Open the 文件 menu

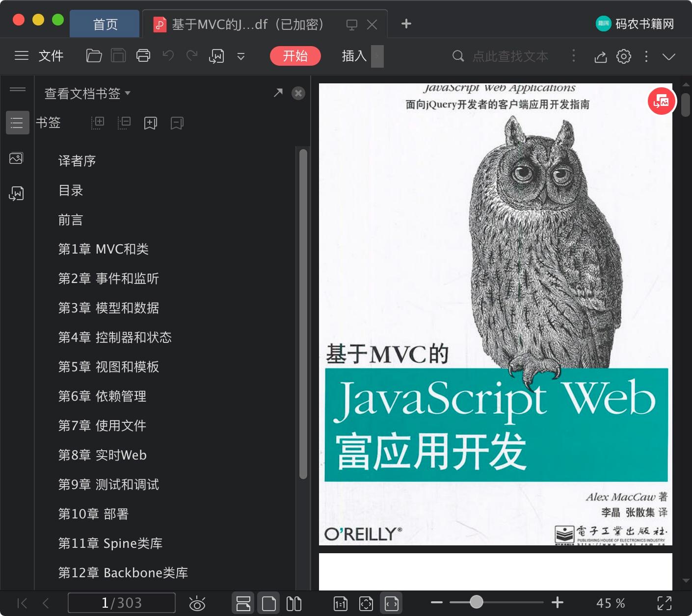pos(51,56)
